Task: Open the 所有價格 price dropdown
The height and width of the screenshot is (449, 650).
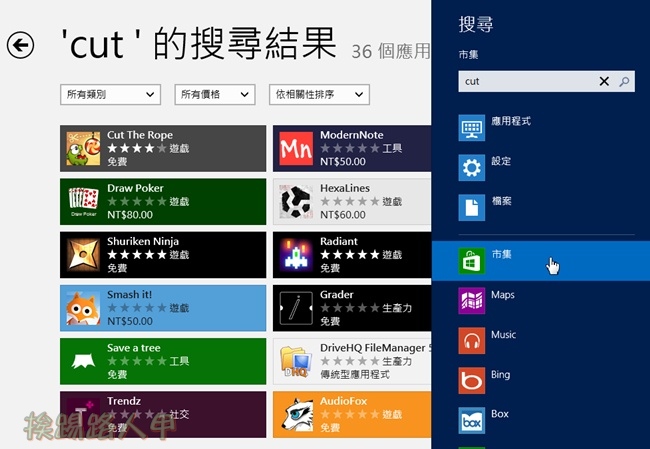Action: [215, 95]
